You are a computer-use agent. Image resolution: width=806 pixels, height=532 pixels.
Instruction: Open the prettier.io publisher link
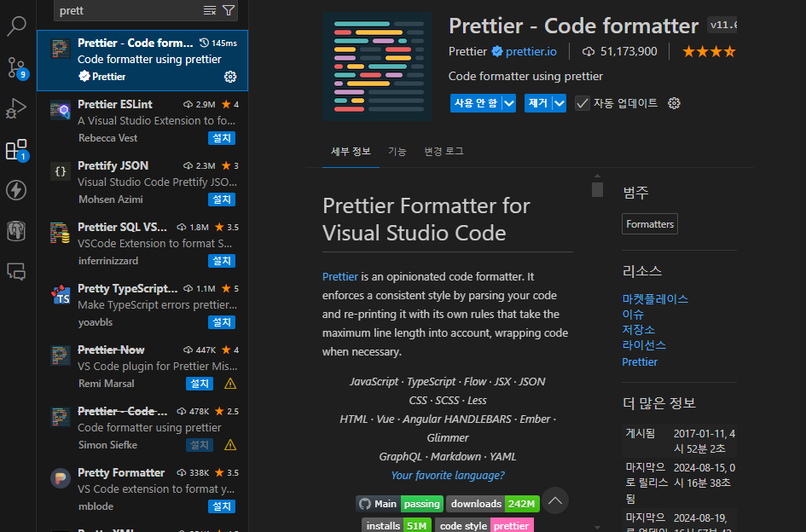click(531, 51)
